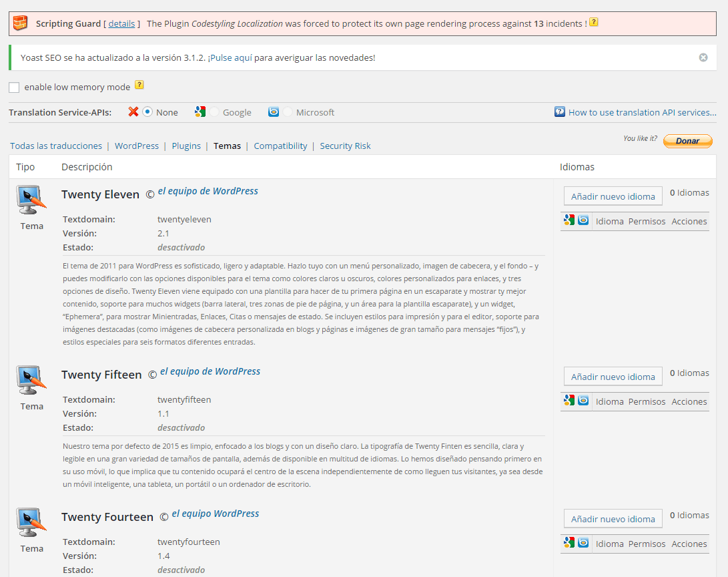The width and height of the screenshot is (728, 577).
Task: Click the Microsoft API logo icon
Action: point(274,112)
